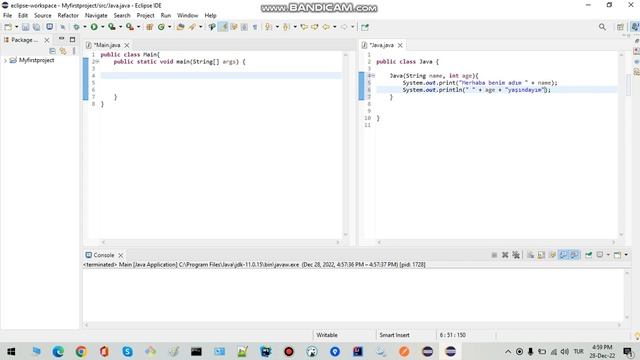Toggle Show Console on Standard Error

(574, 255)
